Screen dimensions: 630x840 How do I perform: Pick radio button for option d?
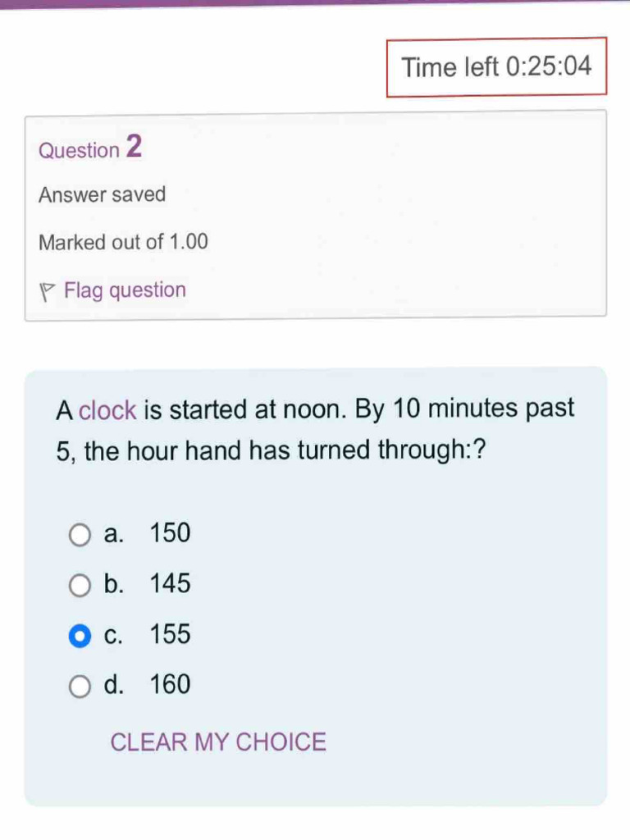click(x=80, y=686)
